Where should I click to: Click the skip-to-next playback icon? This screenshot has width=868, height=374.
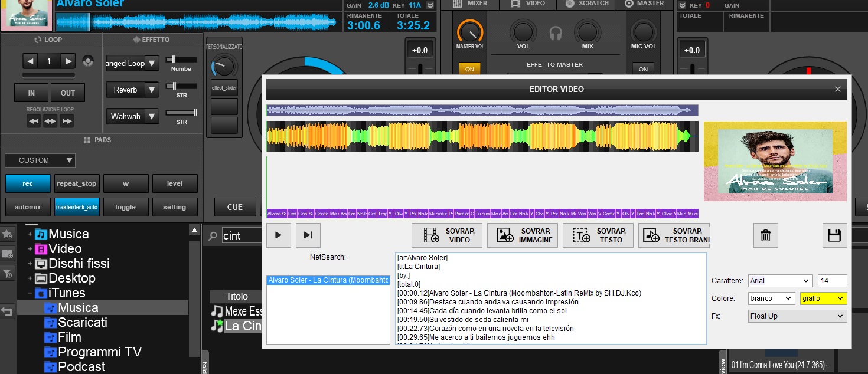click(x=308, y=235)
